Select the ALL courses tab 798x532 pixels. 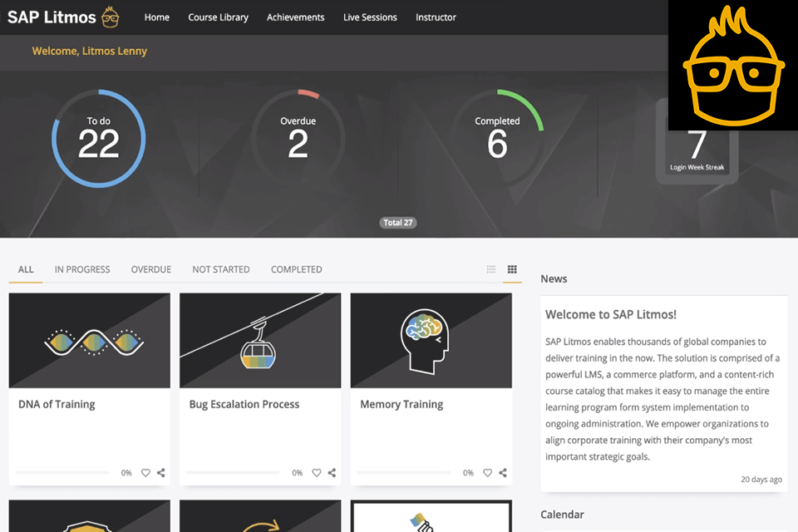pos(26,269)
